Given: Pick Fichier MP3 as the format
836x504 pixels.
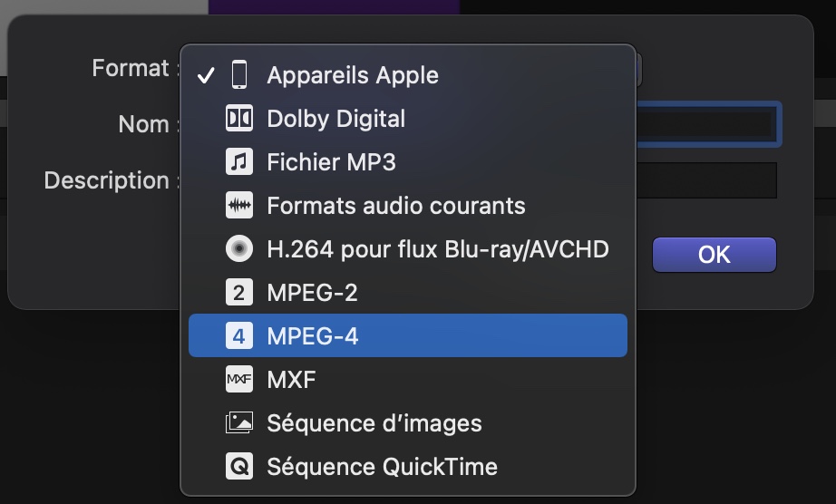Looking at the screenshot, I should (x=331, y=162).
